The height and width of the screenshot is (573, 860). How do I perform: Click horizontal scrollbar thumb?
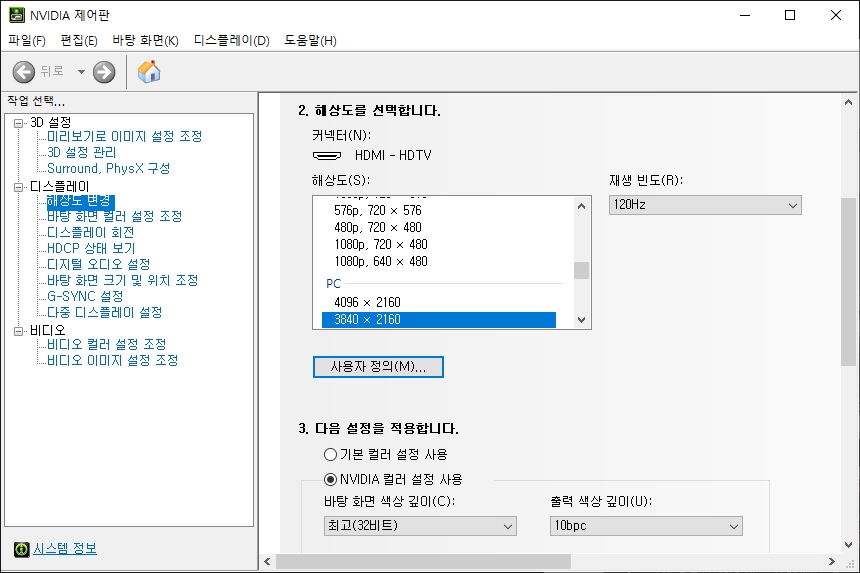(x=423, y=561)
